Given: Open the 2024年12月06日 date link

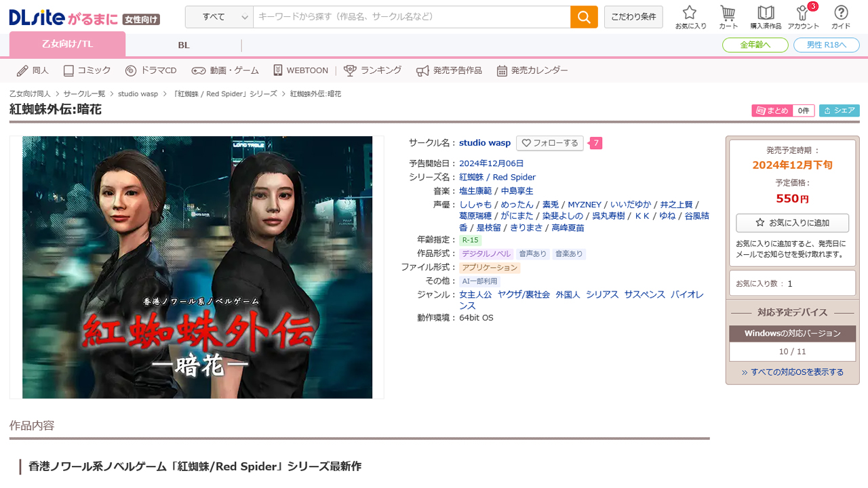Looking at the screenshot, I should coord(492,164).
